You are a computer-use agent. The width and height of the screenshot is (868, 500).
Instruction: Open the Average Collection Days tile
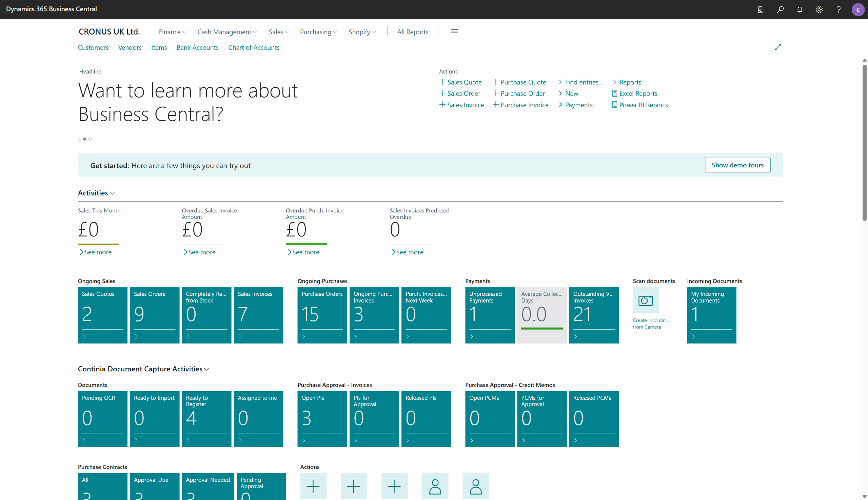click(542, 315)
